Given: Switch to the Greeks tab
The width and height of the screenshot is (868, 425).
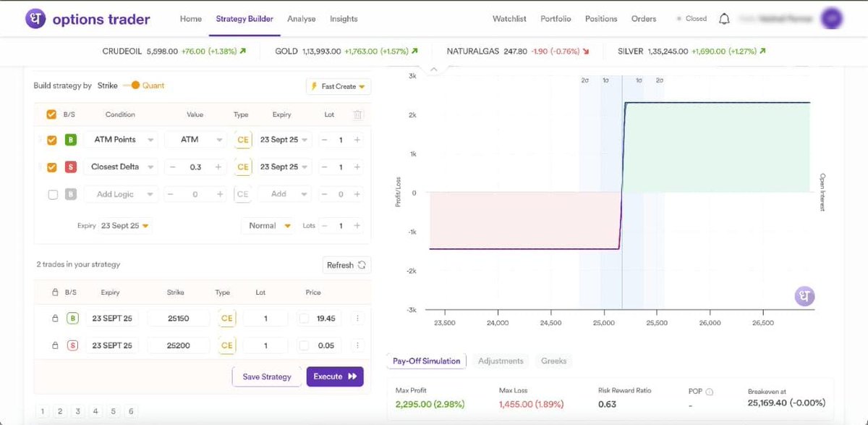Looking at the screenshot, I should click(554, 361).
